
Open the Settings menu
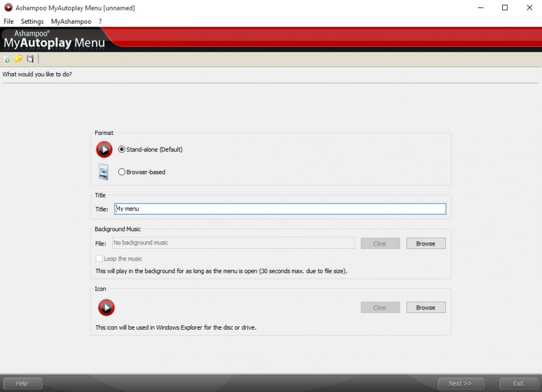32,21
